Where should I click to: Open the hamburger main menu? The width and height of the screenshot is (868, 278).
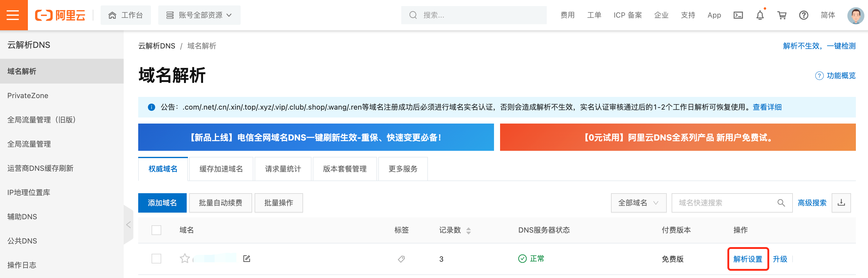(13, 15)
